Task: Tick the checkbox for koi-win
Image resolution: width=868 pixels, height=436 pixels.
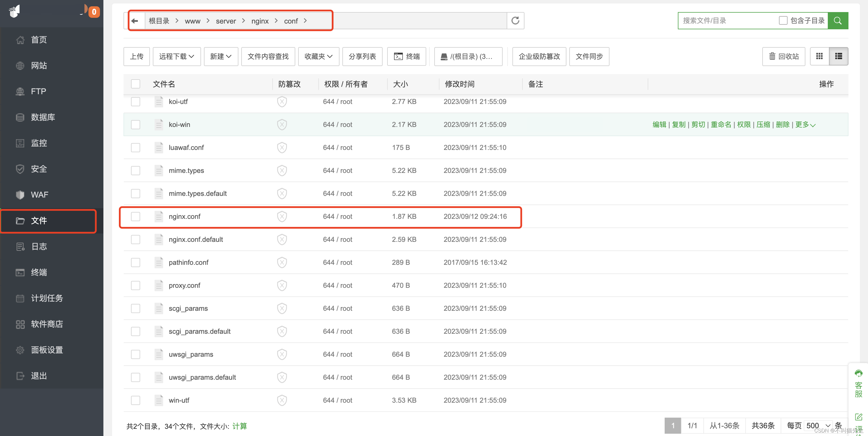Action: [x=136, y=125]
